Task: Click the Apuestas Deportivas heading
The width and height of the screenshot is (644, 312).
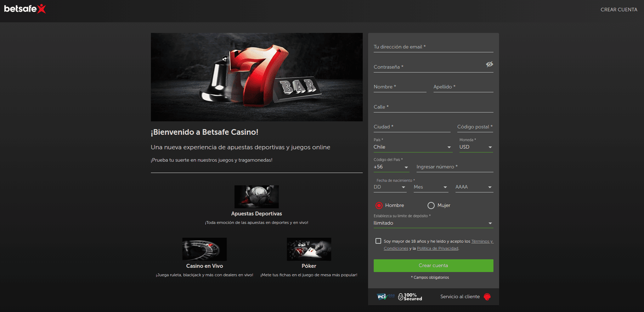Action: click(x=256, y=214)
